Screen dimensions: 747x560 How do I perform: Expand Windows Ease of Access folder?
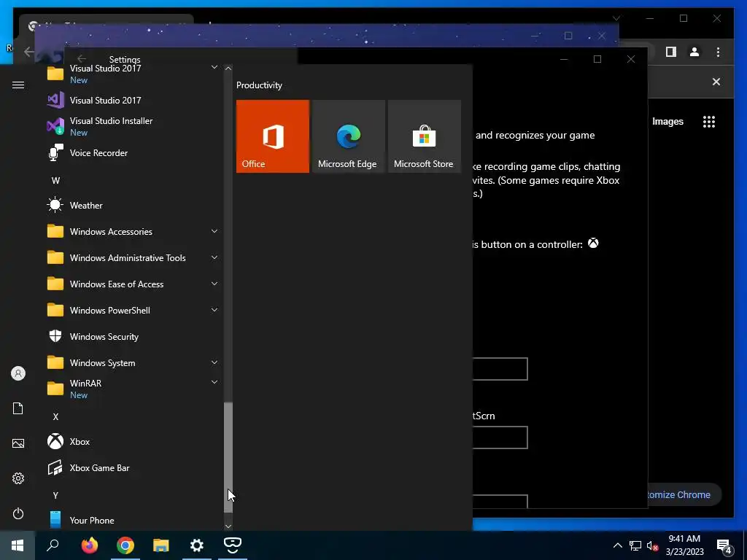[214, 284]
